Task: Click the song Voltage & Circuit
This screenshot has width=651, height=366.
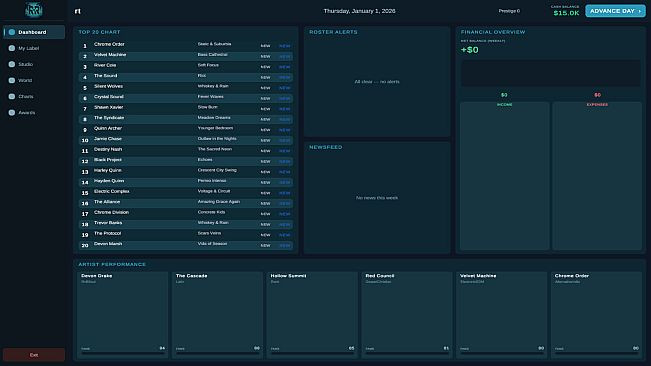Action: [x=214, y=191]
